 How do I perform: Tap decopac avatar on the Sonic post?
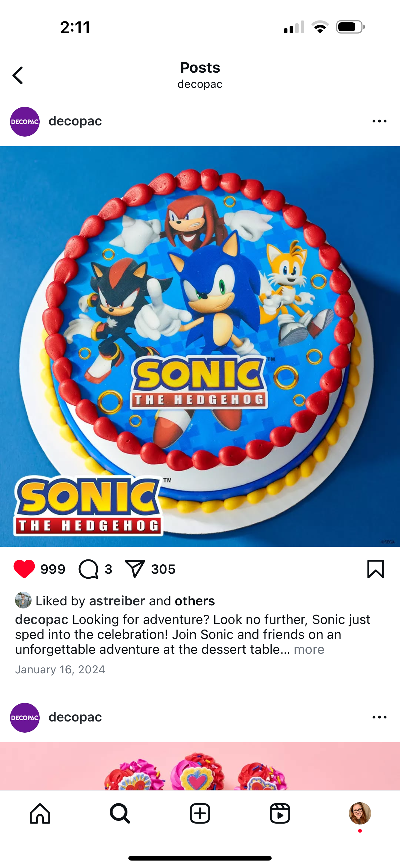tap(24, 122)
